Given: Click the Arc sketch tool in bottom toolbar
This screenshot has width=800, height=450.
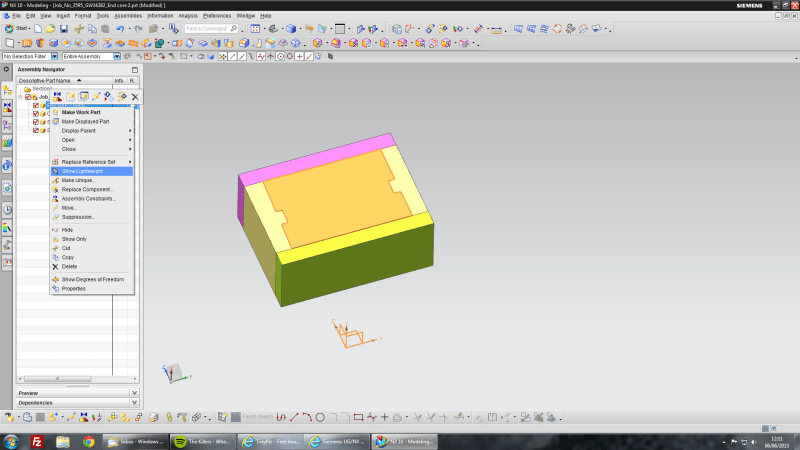Looking at the screenshot, I should [x=307, y=417].
